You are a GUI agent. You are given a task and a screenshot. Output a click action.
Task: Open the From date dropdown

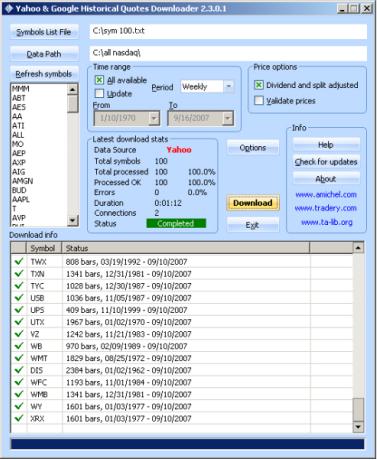154,118
